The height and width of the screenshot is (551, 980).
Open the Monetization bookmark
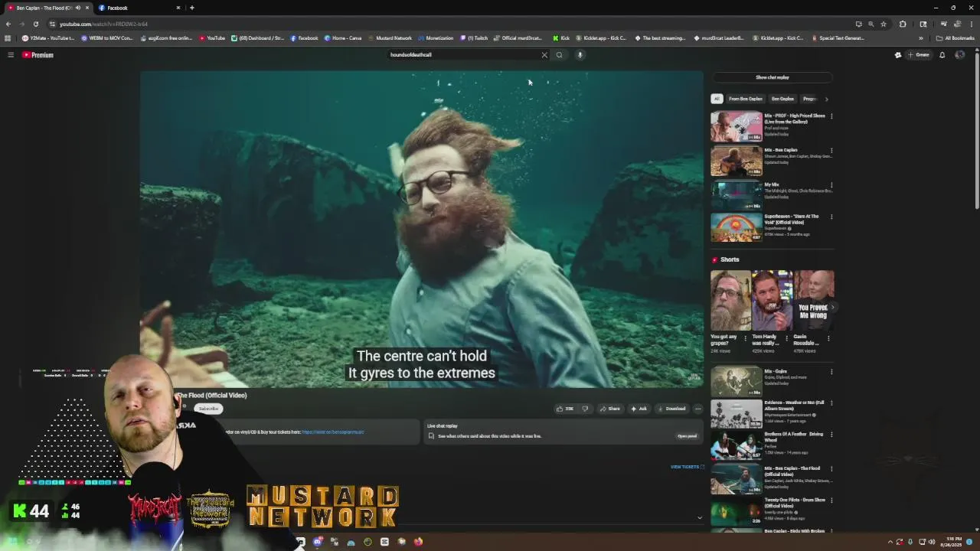point(436,38)
